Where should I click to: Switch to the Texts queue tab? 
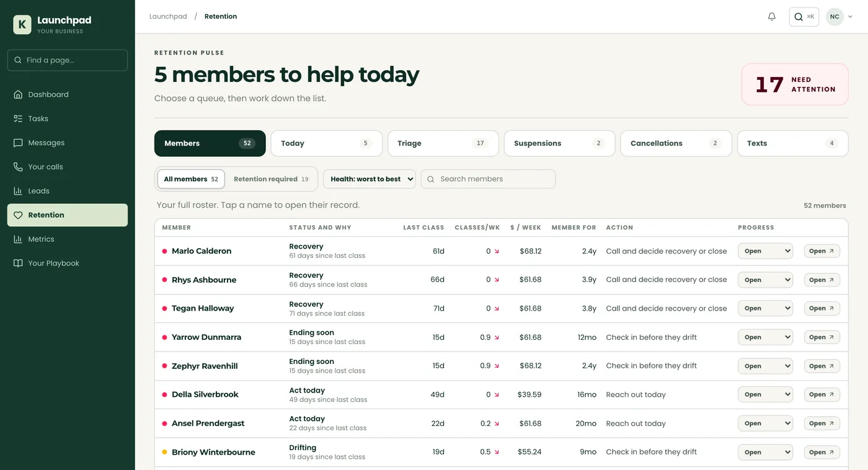tap(793, 143)
